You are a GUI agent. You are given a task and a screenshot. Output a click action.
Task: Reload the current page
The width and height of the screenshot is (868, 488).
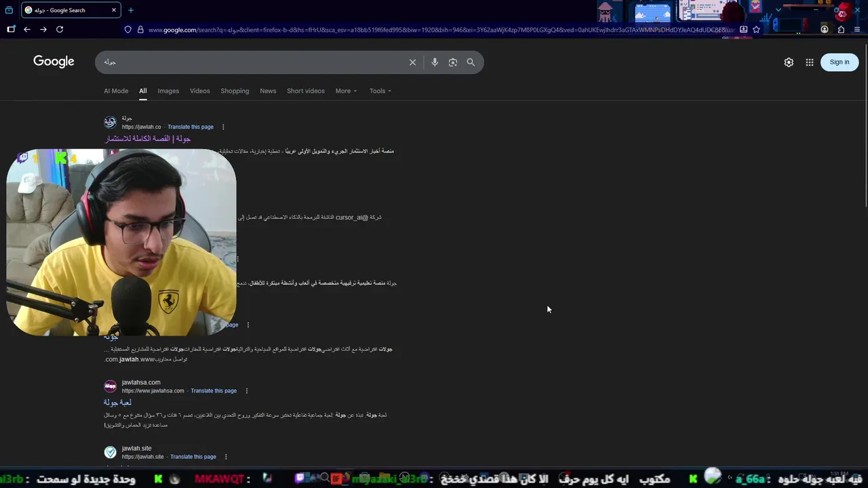(60, 29)
